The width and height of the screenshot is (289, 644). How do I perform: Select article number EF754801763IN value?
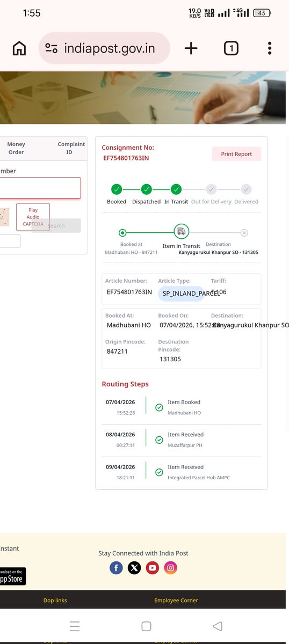pos(129,292)
